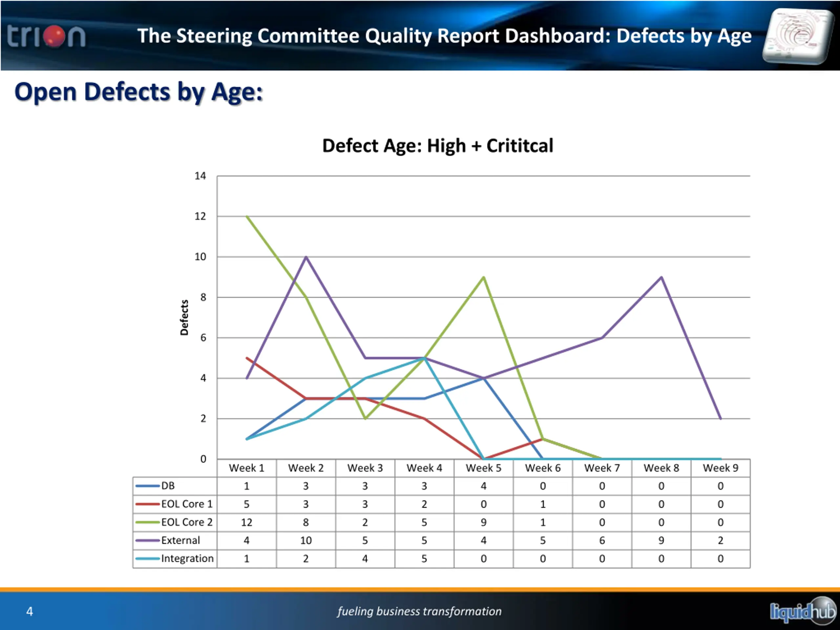Select the Week 9 column header
Image resolution: width=840 pixels, height=630 pixels.
tap(720, 468)
